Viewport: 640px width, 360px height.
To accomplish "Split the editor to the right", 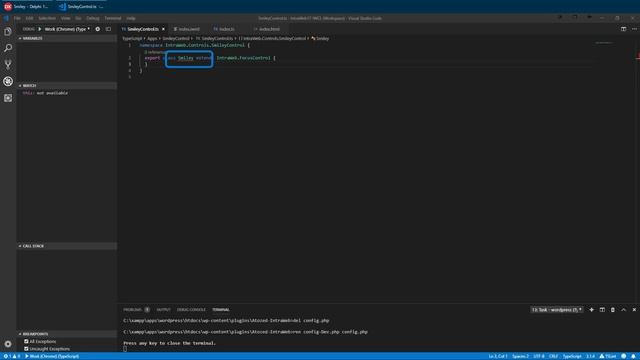I will (623, 29).
